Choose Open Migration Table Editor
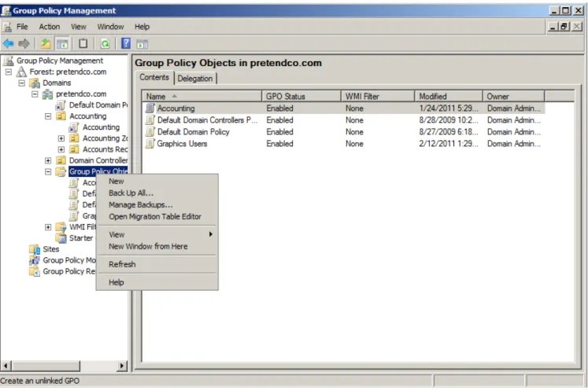 [x=157, y=216]
